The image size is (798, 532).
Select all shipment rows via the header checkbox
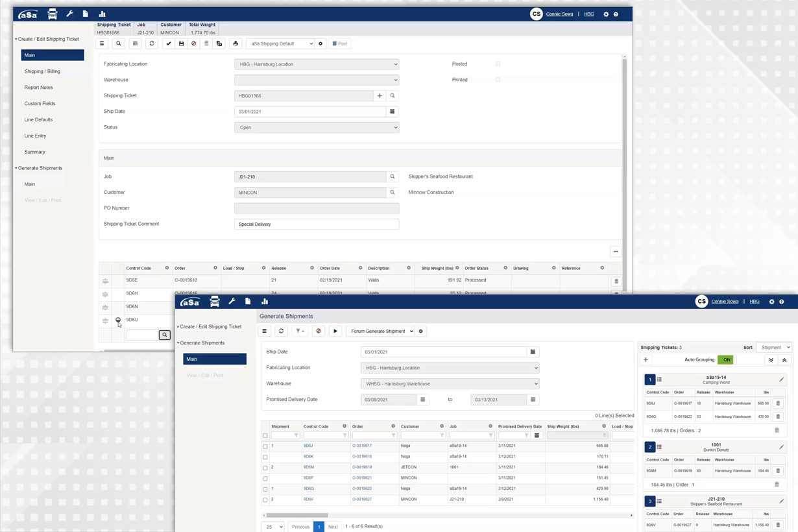point(265,435)
